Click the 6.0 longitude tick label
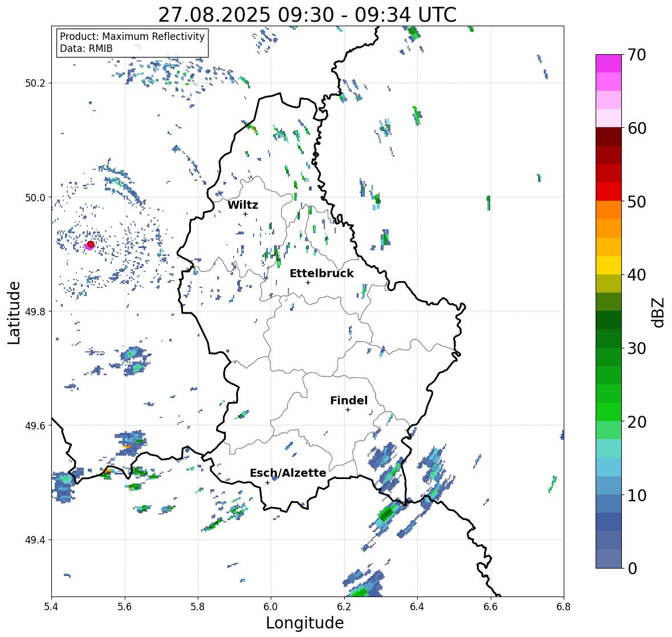Viewport: 672px width, 637px height. click(x=271, y=607)
